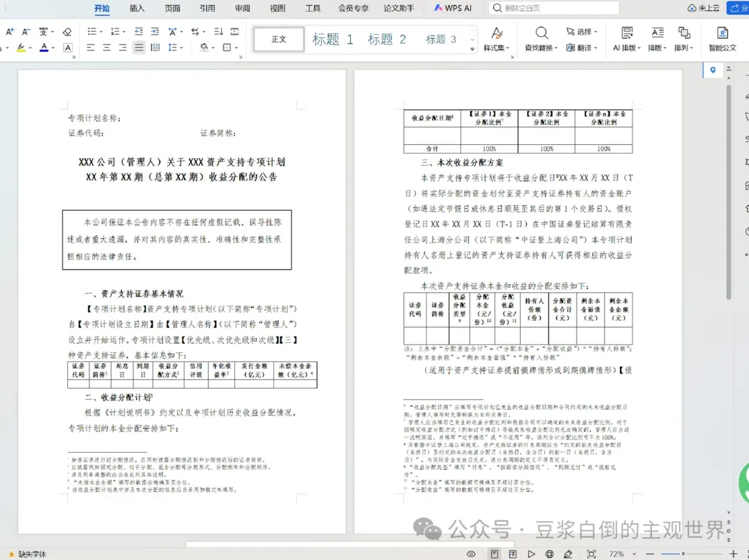Increase font size with A+ icon
The image size is (749, 560).
pyautogui.click(x=10, y=31)
